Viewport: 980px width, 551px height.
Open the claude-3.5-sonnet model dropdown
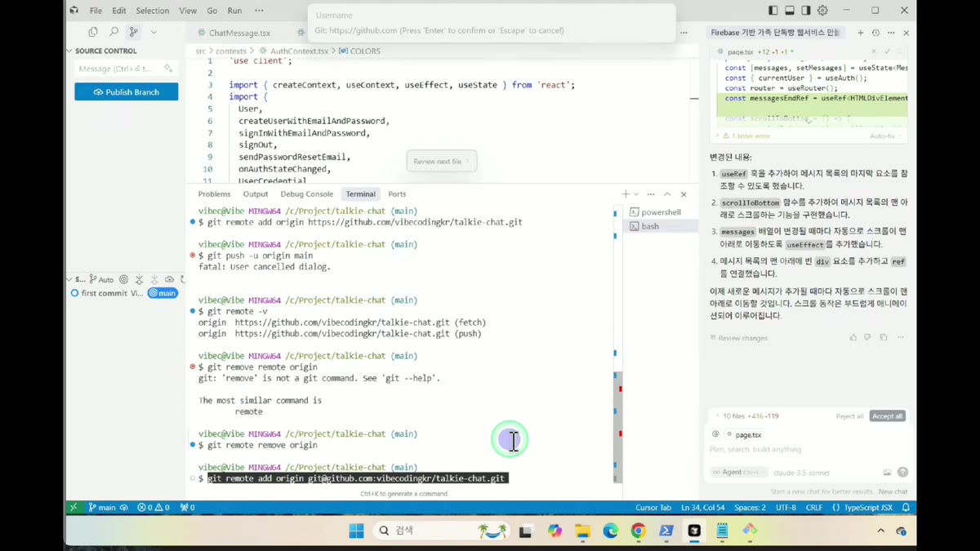[800, 473]
